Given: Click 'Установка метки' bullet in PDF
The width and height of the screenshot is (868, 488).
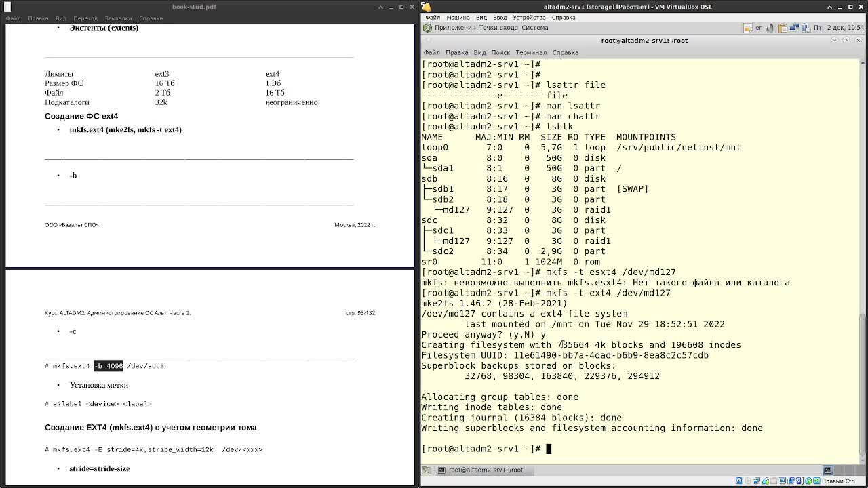Looking at the screenshot, I should pos(99,385).
